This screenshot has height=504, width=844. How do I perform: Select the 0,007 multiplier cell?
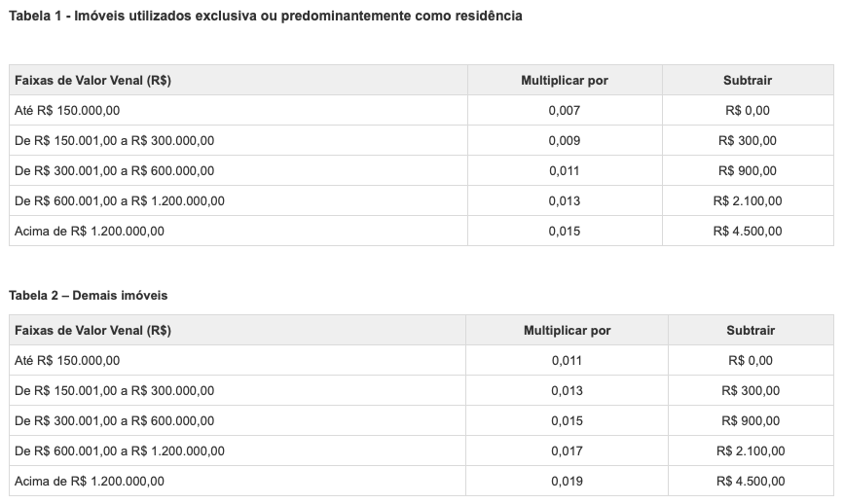pos(564,111)
